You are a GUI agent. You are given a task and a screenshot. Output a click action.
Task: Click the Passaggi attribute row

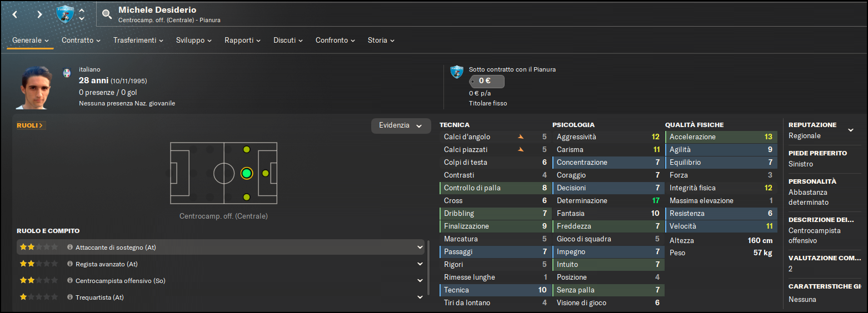click(x=495, y=251)
